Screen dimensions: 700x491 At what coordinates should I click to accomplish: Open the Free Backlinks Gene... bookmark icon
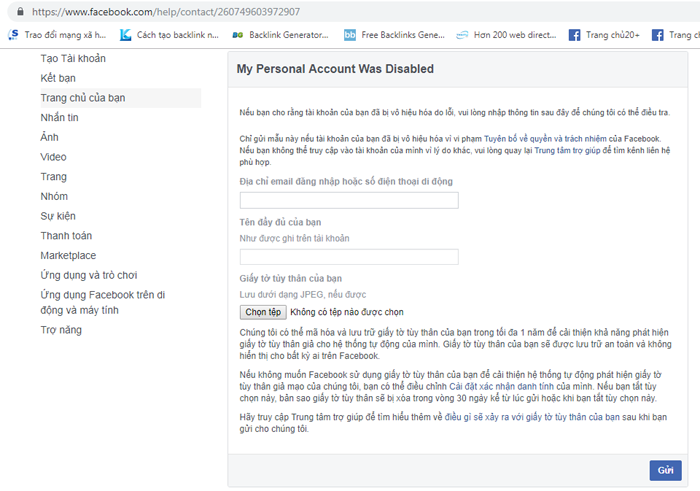pos(350,35)
